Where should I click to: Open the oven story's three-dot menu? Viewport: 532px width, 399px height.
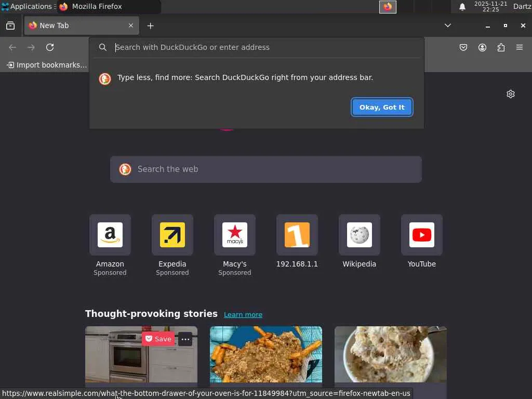click(x=185, y=339)
